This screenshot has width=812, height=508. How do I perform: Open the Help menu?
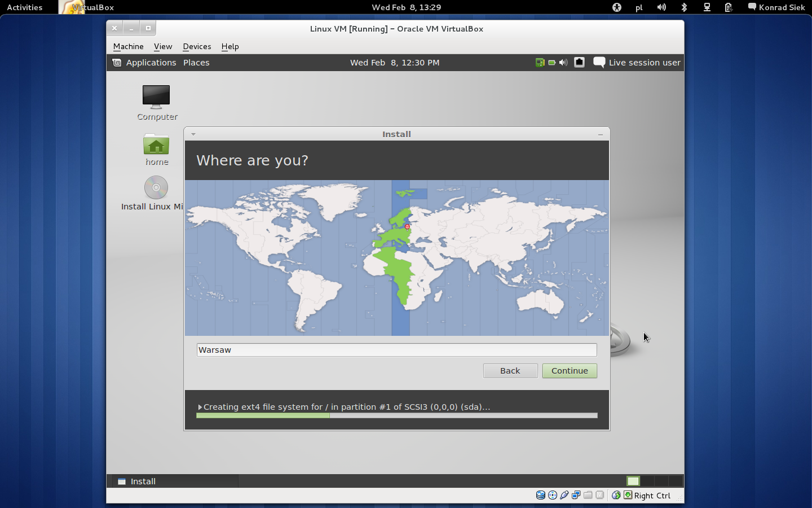pos(230,46)
